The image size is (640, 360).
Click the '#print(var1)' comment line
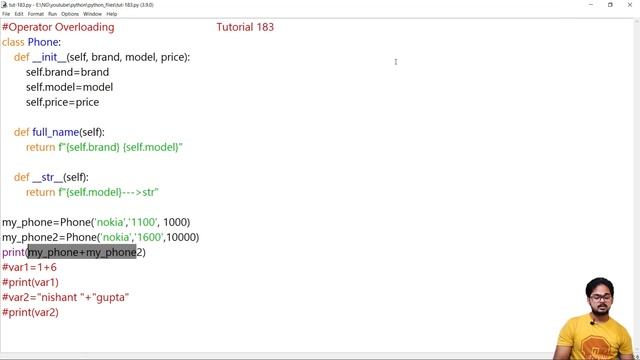(x=30, y=282)
